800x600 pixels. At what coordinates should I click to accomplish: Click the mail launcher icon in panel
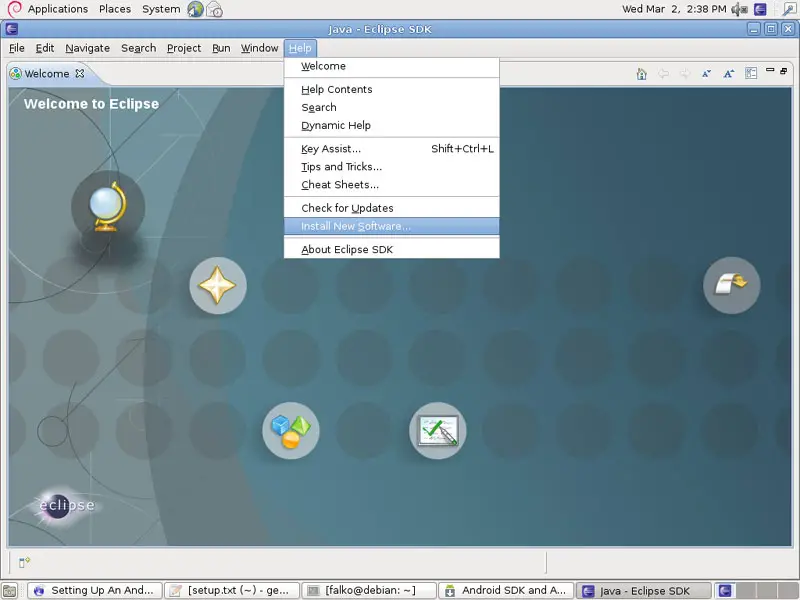tap(214, 9)
